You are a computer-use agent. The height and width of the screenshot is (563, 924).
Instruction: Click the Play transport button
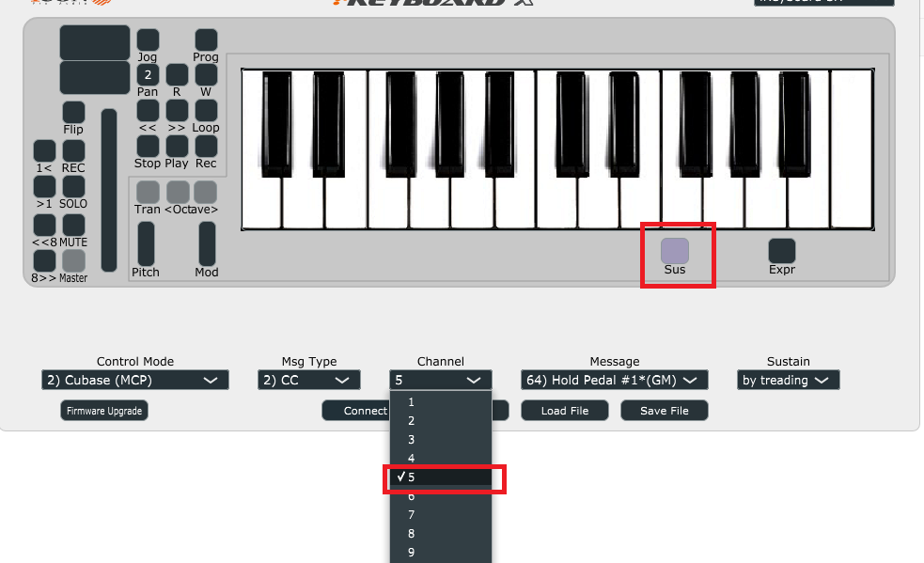pyautogui.click(x=177, y=147)
